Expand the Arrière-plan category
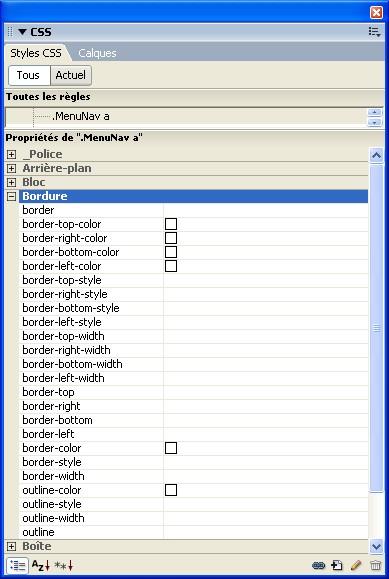The width and height of the screenshot is (389, 579). coord(11,168)
